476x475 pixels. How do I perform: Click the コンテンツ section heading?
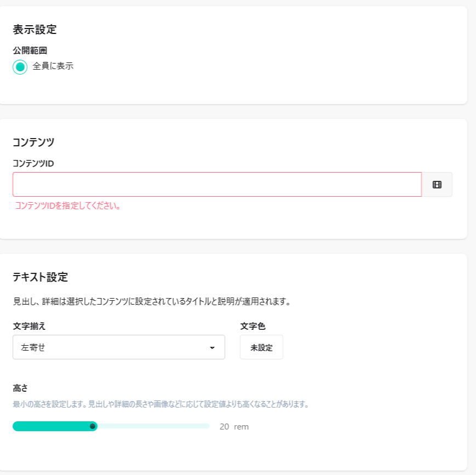[33, 142]
